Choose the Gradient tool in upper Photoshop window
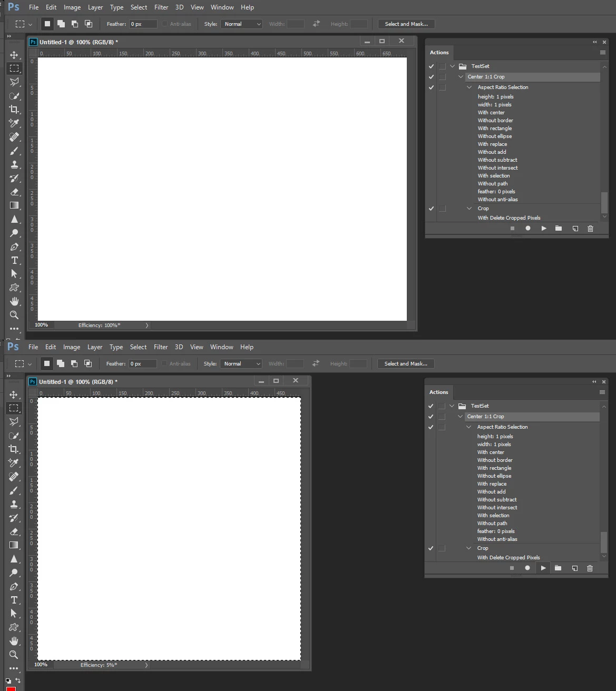Screen dimensions: 616x691 click(x=14, y=205)
